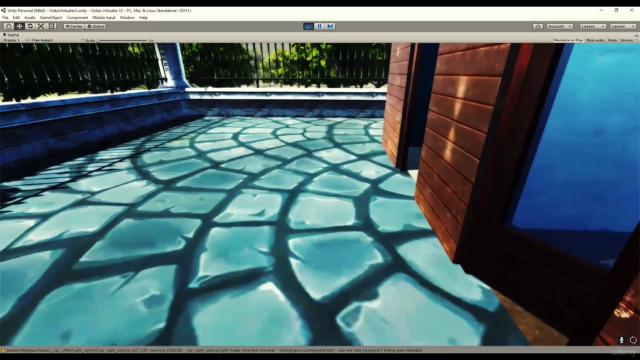Select the Move transform tool
This screenshot has width=640, height=360.
(x=19, y=26)
